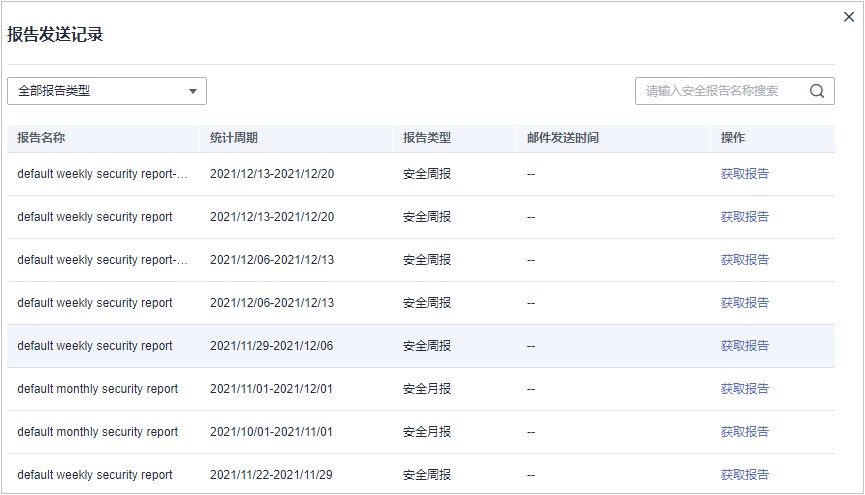Click the 报告类型 column header
Image resolution: width=865 pixels, height=495 pixels.
point(427,138)
